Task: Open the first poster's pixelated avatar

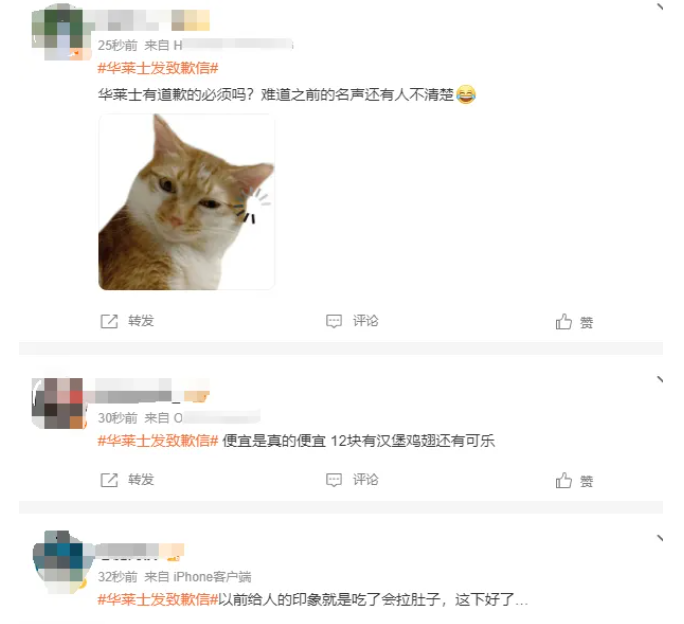Action: coord(59,31)
